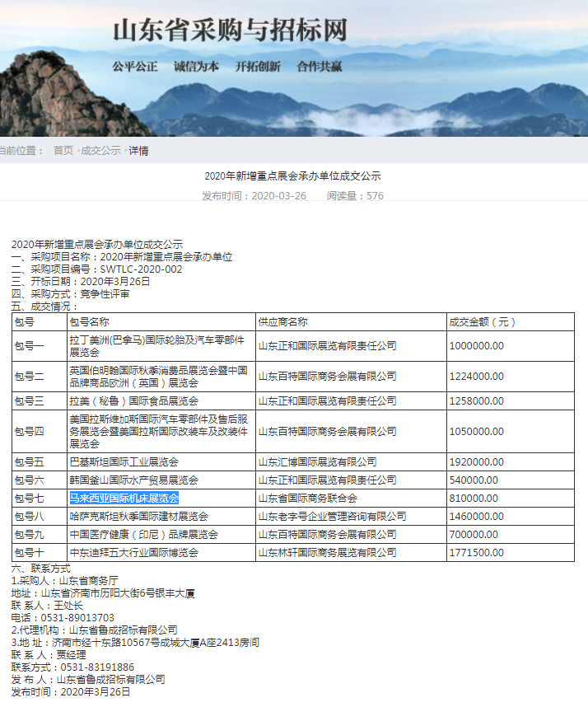Click the 包号名称 column header

(161, 322)
